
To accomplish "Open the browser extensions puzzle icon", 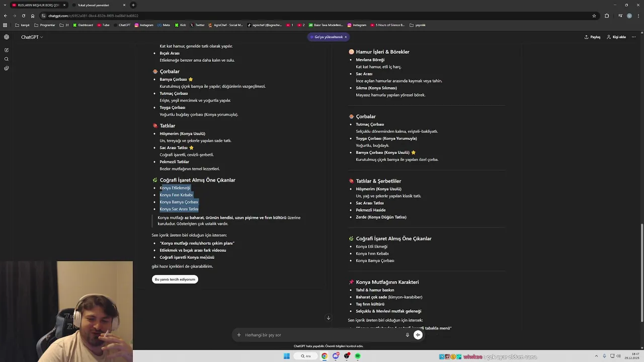I will coord(607,16).
